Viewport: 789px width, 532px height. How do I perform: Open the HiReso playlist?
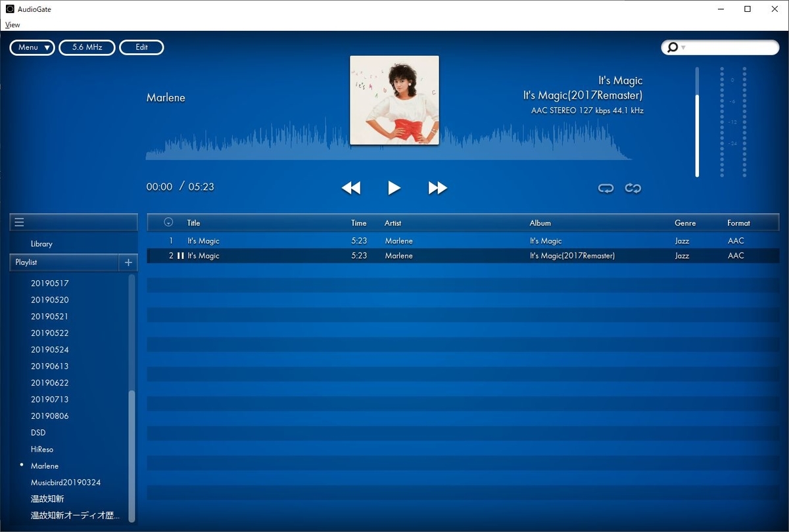[42, 450]
